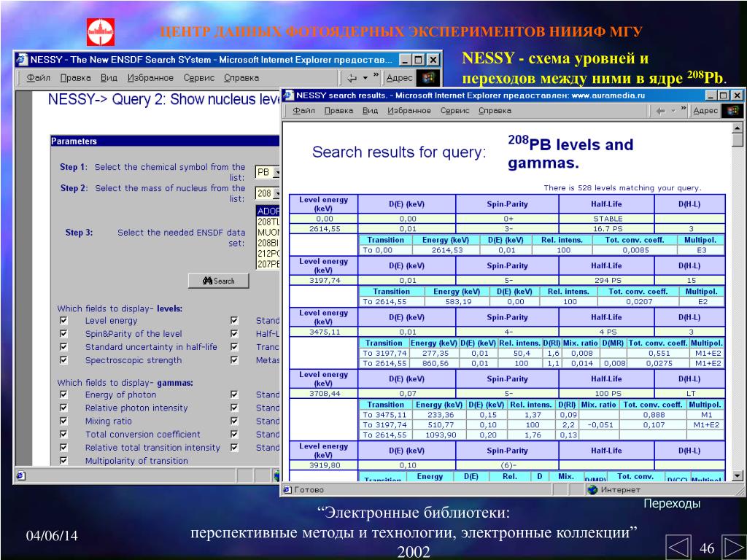Toggle Total conversion coefficient checkbox
The height and width of the screenshot is (560, 747).
[63, 435]
